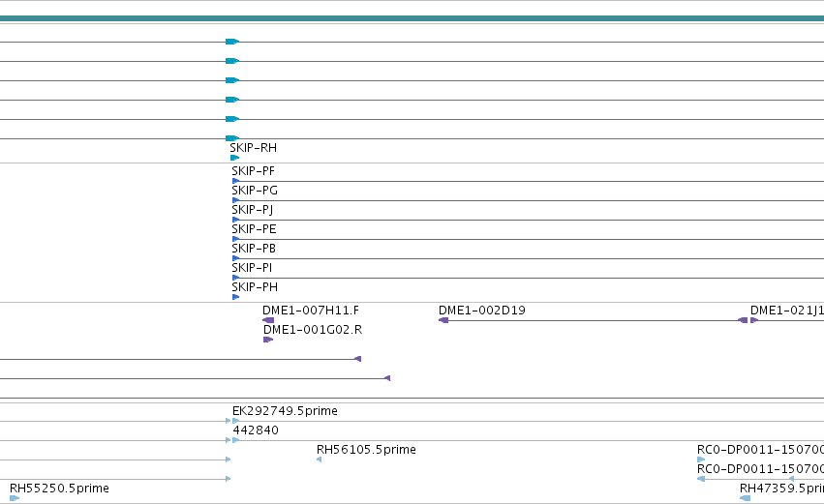The image size is (824, 504).
Task: Select the SKIP-PG transcript label
Action: point(255,191)
